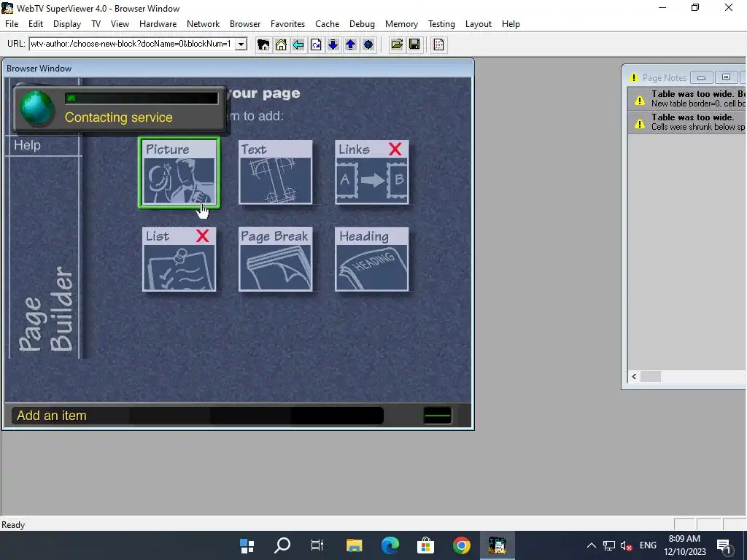Open the Debug menu

click(x=362, y=24)
